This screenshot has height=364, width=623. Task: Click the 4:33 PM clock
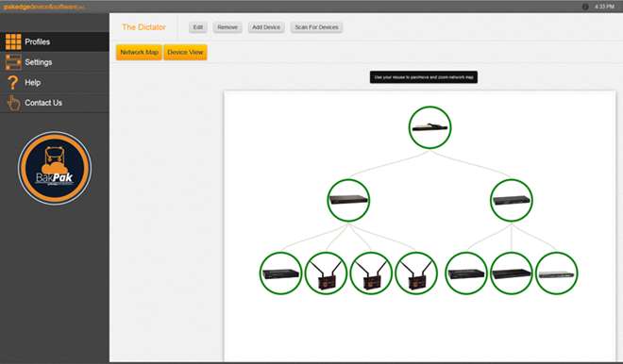[x=604, y=7]
